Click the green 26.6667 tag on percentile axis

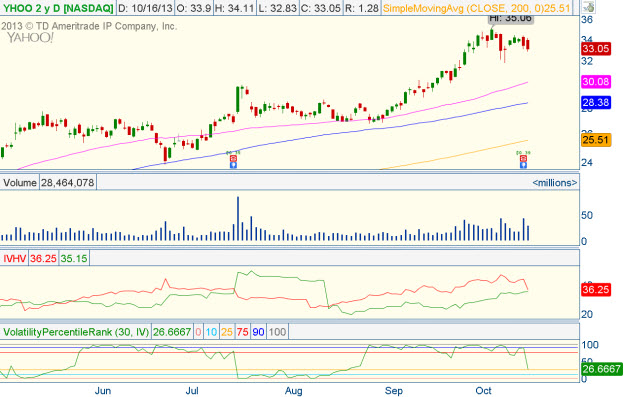click(601, 369)
